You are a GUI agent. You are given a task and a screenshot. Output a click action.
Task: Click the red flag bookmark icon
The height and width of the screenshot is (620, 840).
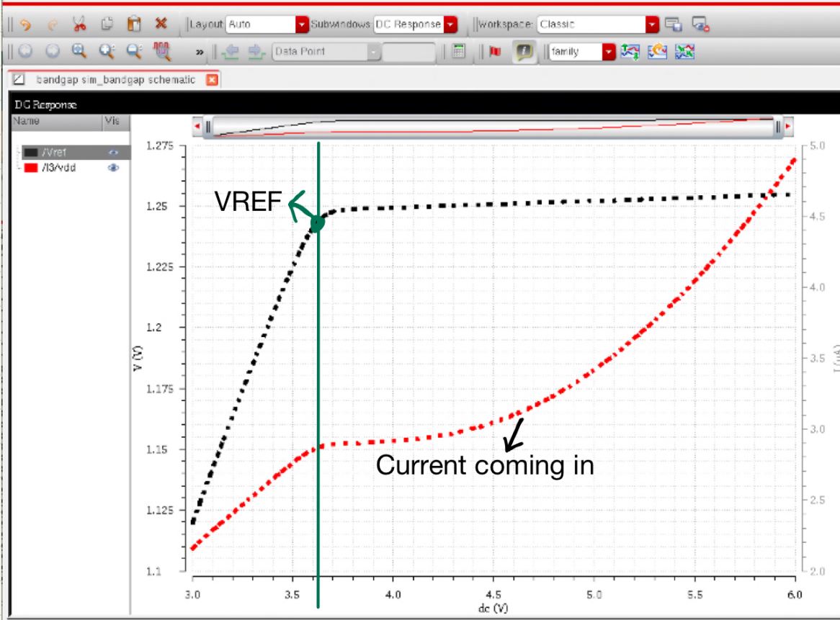495,51
